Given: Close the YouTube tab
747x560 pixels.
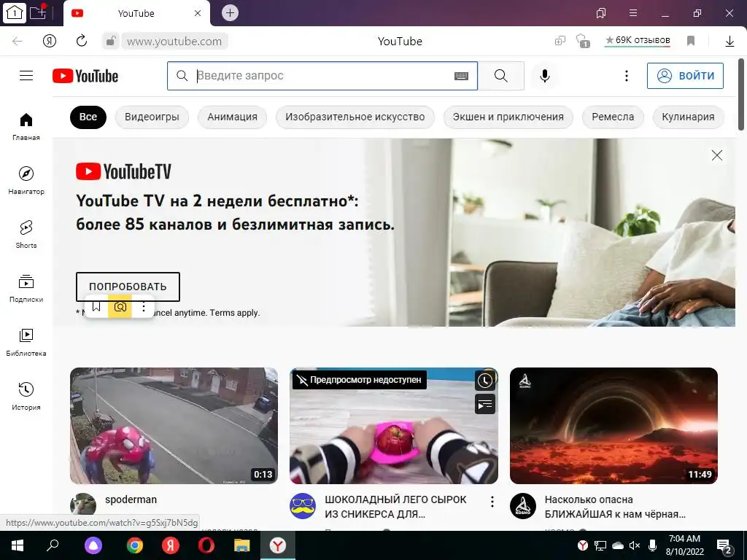Looking at the screenshot, I should (x=198, y=13).
